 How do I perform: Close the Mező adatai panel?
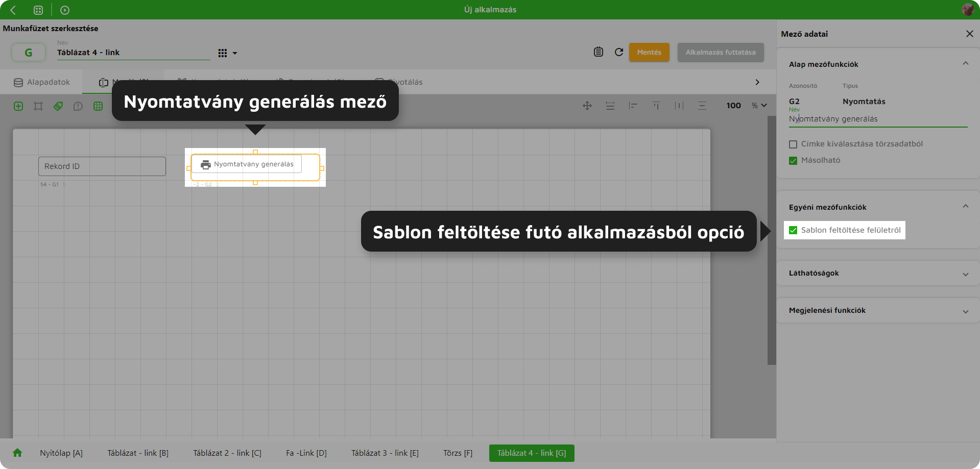tap(969, 34)
